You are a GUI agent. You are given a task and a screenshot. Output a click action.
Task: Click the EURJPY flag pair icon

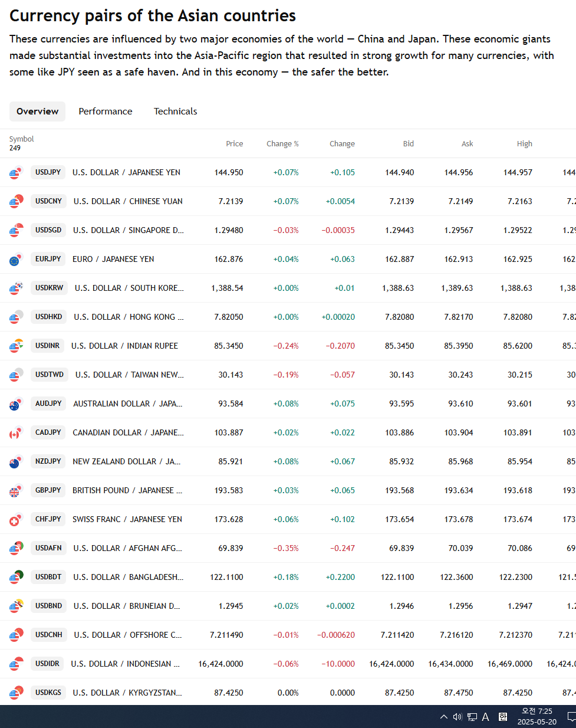[x=16, y=260]
